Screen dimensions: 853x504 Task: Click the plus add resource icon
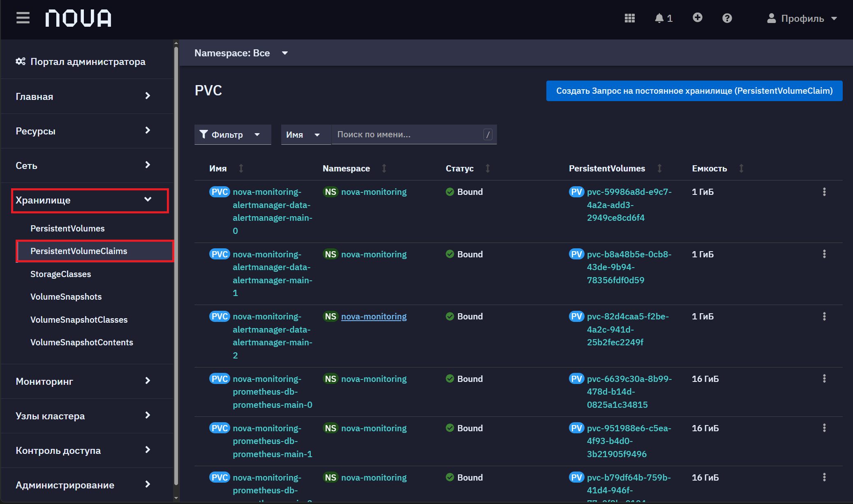[x=697, y=18]
